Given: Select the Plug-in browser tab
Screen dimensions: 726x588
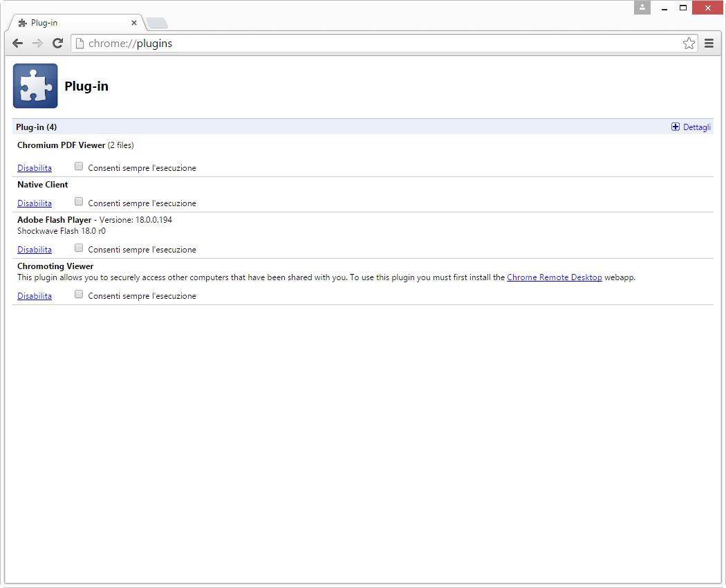Looking at the screenshot, I should pos(76,23).
